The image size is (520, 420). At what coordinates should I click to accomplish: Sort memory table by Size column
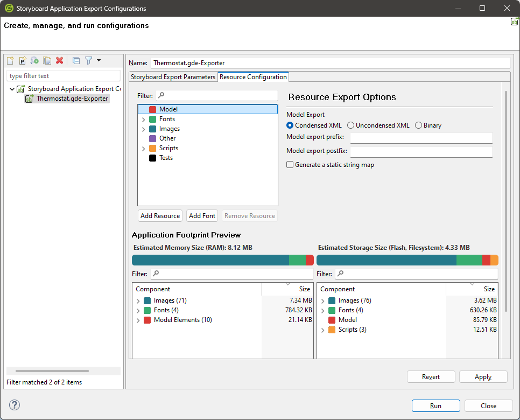(x=287, y=289)
